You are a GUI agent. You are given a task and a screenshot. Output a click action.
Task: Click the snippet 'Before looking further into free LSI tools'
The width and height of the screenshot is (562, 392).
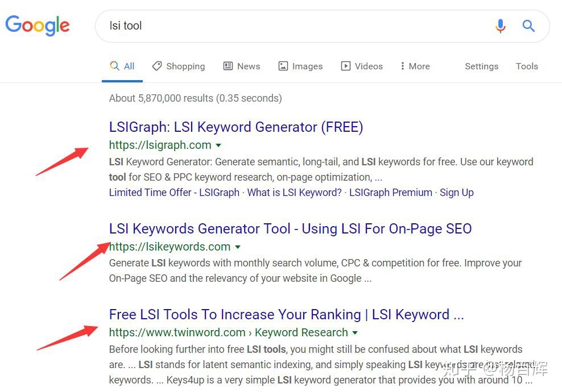tap(321, 364)
